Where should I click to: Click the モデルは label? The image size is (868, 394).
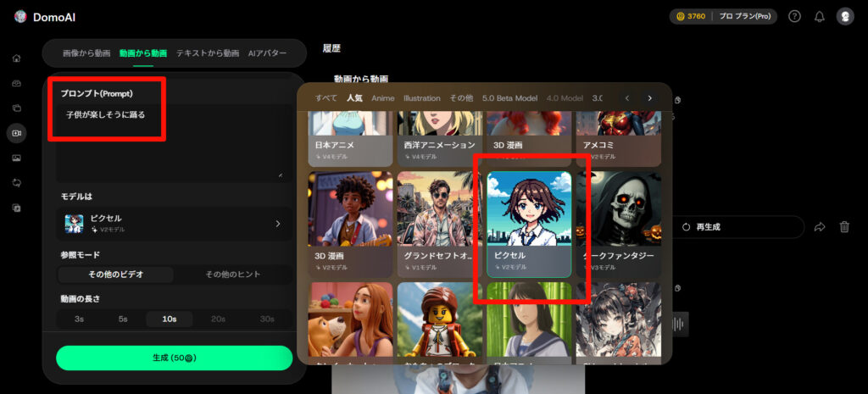[76, 197]
